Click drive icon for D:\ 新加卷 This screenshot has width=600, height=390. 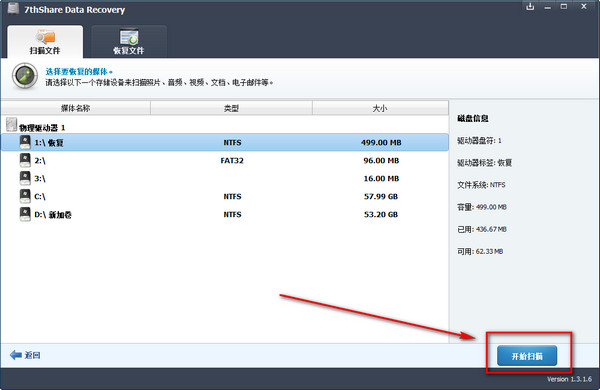[25, 214]
